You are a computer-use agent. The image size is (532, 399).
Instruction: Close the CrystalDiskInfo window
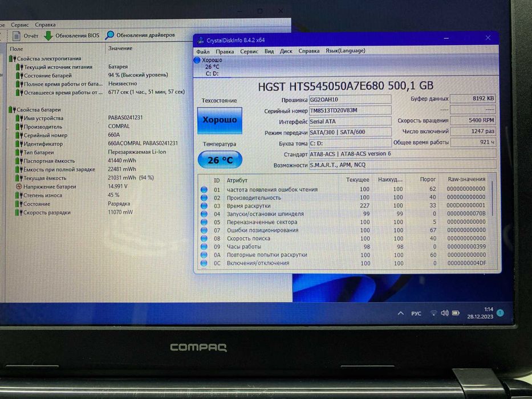point(488,38)
